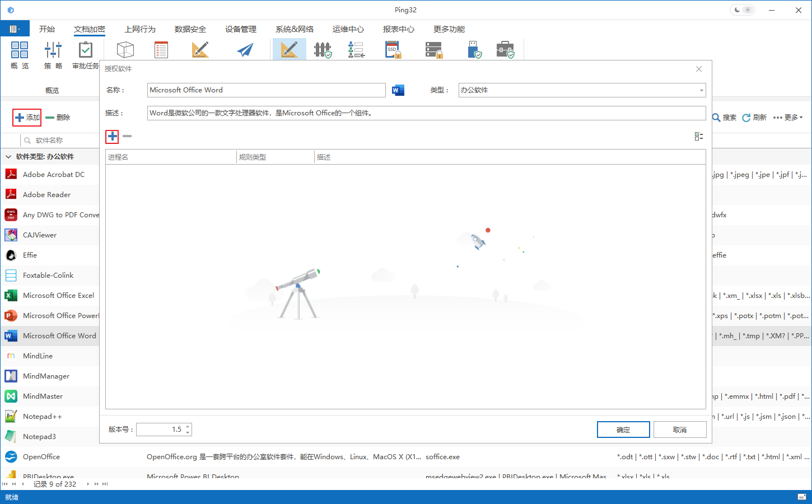Click the 描述 column header in table
Image resolution: width=812 pixels, height=504 pixels.
[x=510, y=157]
